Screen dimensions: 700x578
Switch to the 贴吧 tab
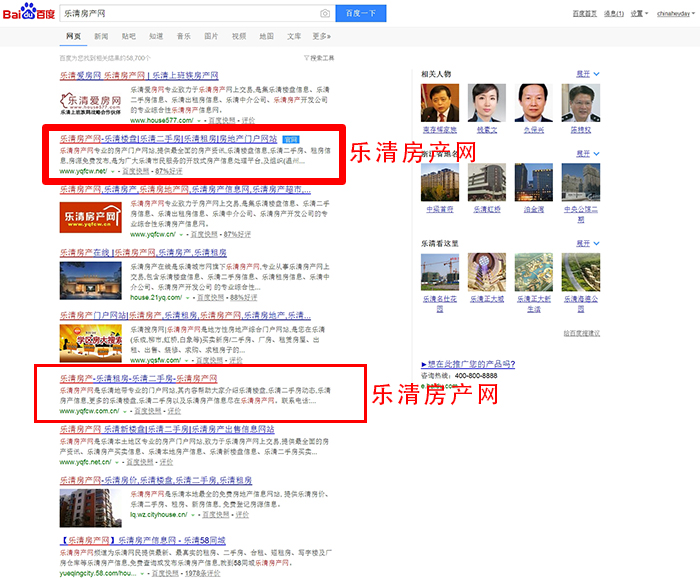(x=129, y=36)
